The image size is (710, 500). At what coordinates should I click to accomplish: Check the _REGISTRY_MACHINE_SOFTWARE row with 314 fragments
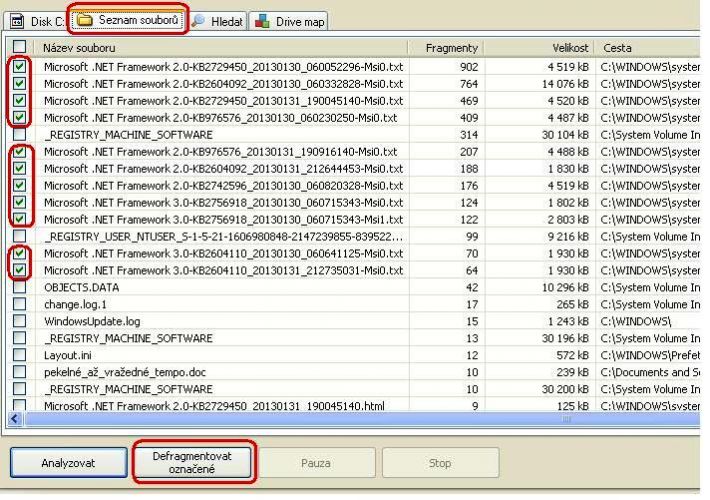19,134
